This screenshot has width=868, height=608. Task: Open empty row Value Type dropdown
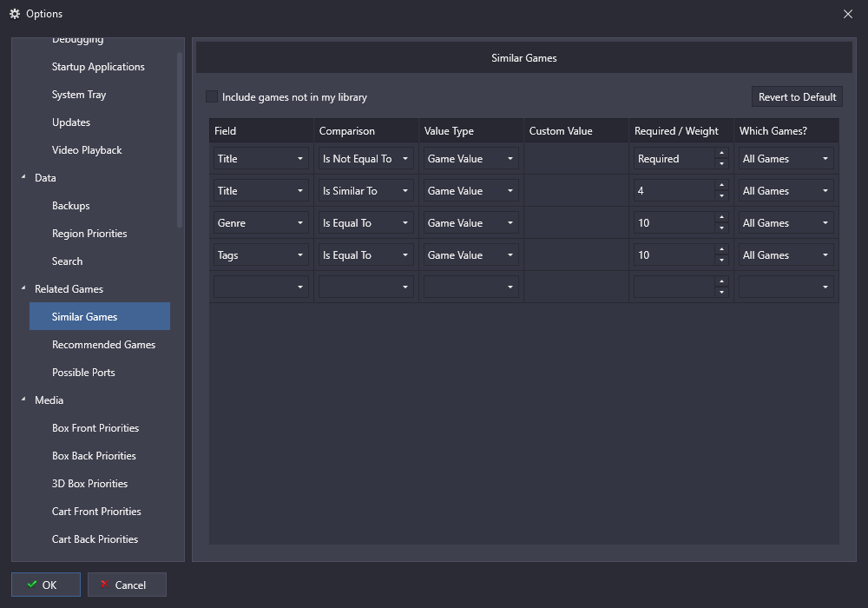click(471, 287)
